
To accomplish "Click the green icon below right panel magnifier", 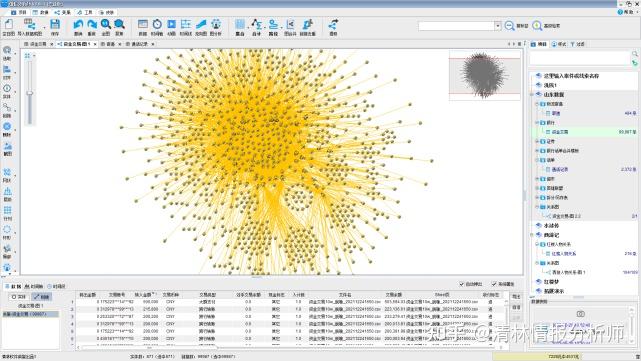I will tap(634, 63).
